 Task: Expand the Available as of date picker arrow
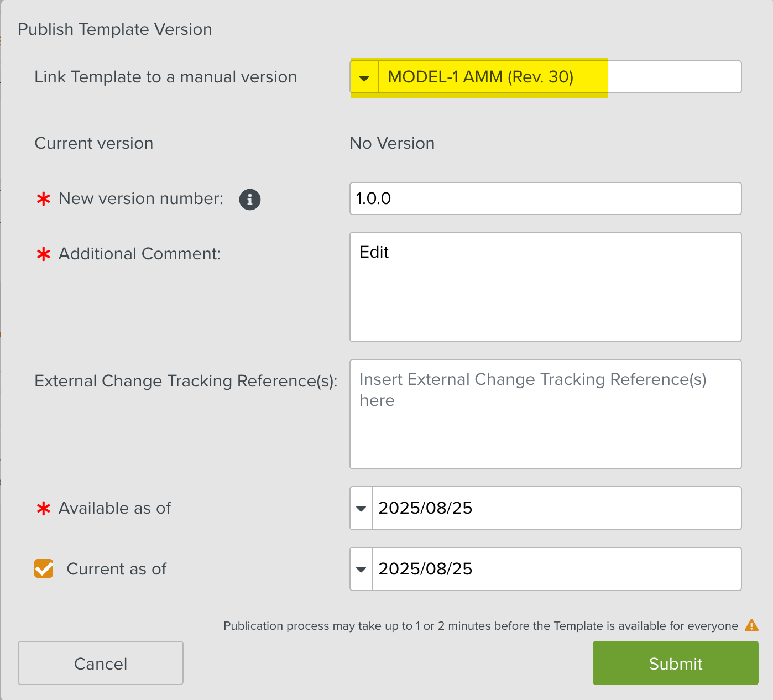click(361, 508)
